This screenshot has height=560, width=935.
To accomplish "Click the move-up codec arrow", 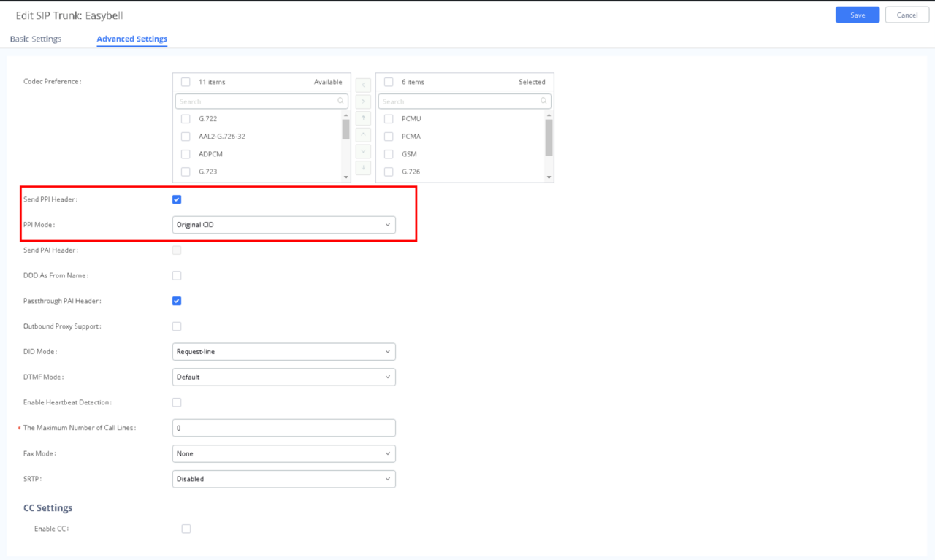I will pyautogui.click(x=363, y=136).
